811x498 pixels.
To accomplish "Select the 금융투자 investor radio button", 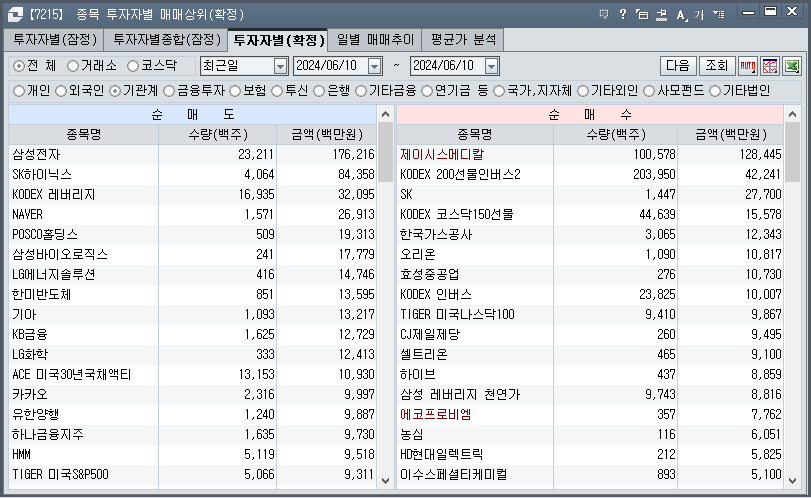I will coord(169,91).
